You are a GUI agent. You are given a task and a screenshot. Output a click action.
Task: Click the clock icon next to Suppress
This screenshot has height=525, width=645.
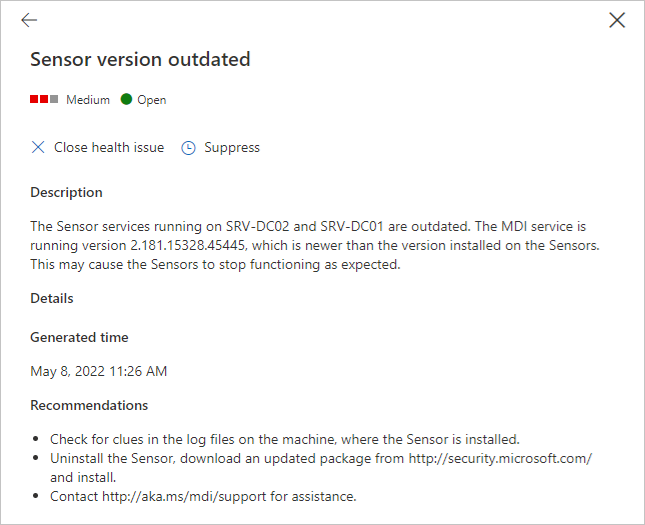(x=188, y=148)
